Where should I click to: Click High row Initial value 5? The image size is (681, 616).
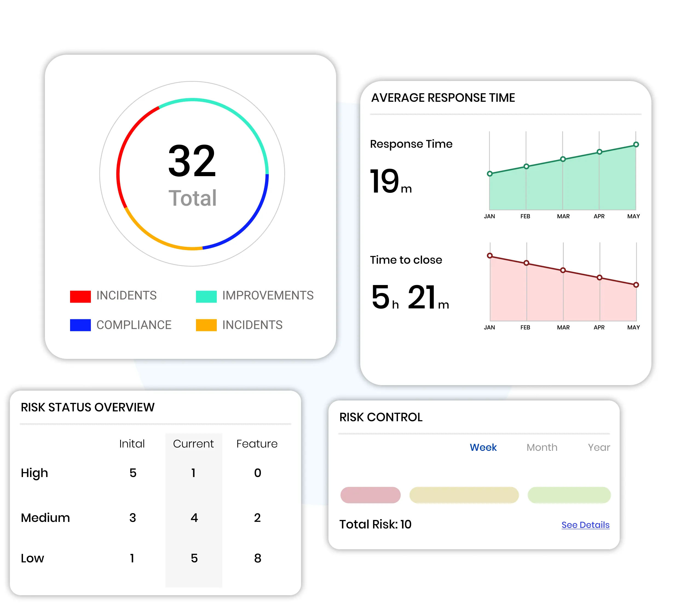(133, 473)
